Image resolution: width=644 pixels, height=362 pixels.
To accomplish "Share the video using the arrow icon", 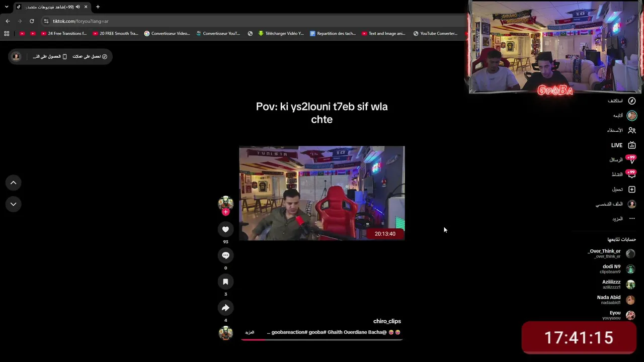I will coord(225,308).
